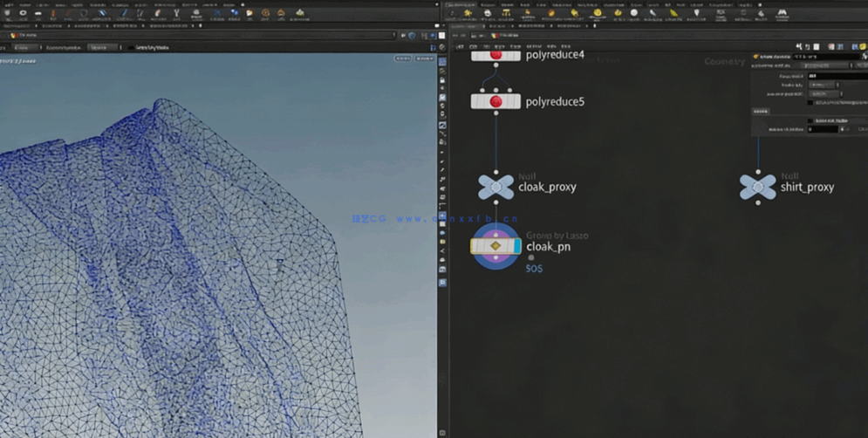This screenshot has width=868, height=438.
Task: Click the shirt_proxy Null node icon
Action: point(757,187)
